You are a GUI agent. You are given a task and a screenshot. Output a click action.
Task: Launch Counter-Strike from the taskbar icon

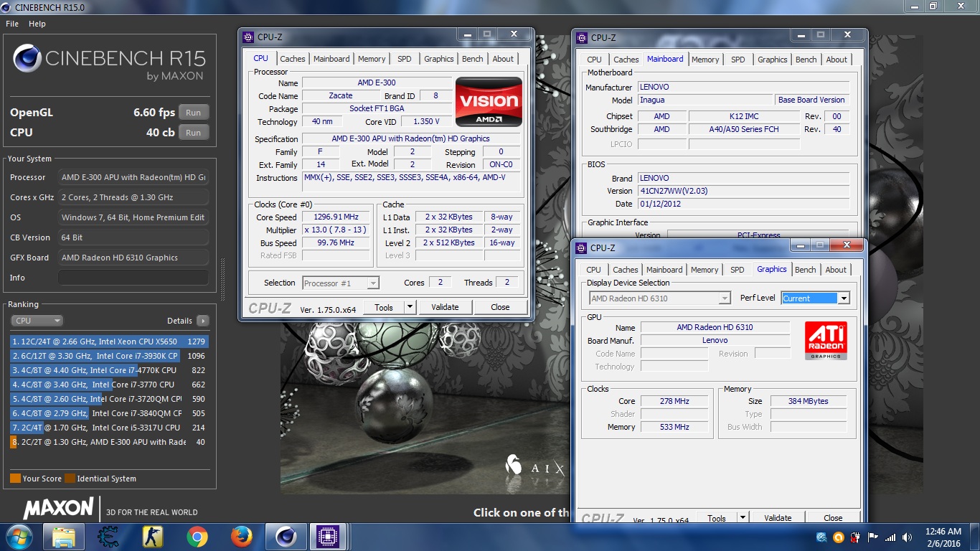[x=153, y=537]
